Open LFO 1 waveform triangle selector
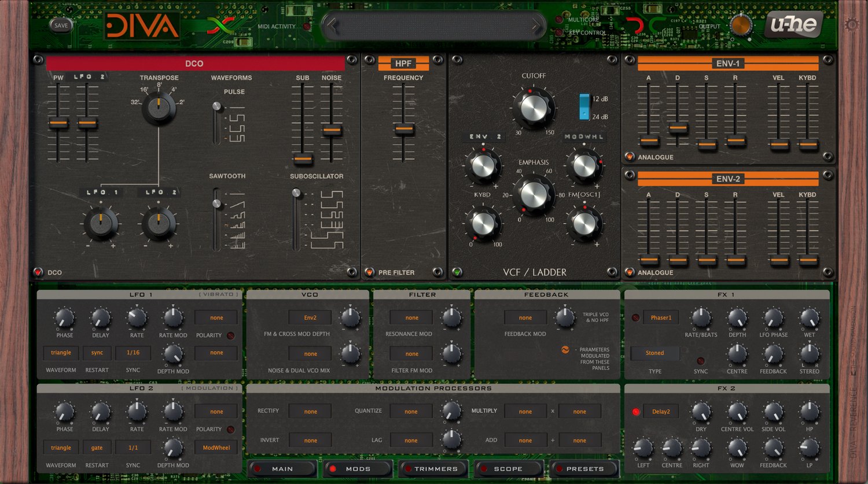 tap(61, 353)
